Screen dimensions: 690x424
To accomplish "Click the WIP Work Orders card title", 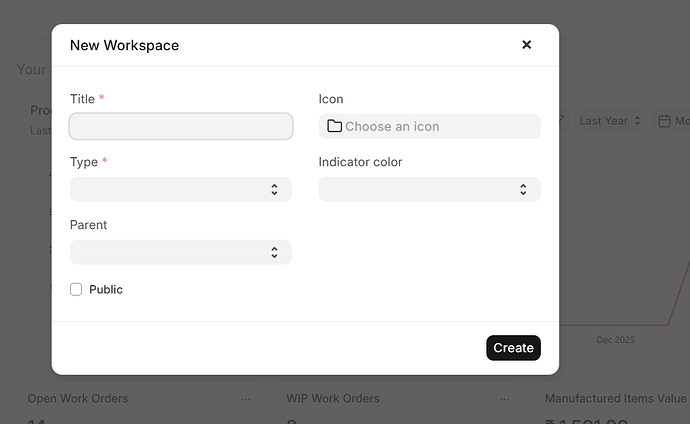I will [333, 398].
